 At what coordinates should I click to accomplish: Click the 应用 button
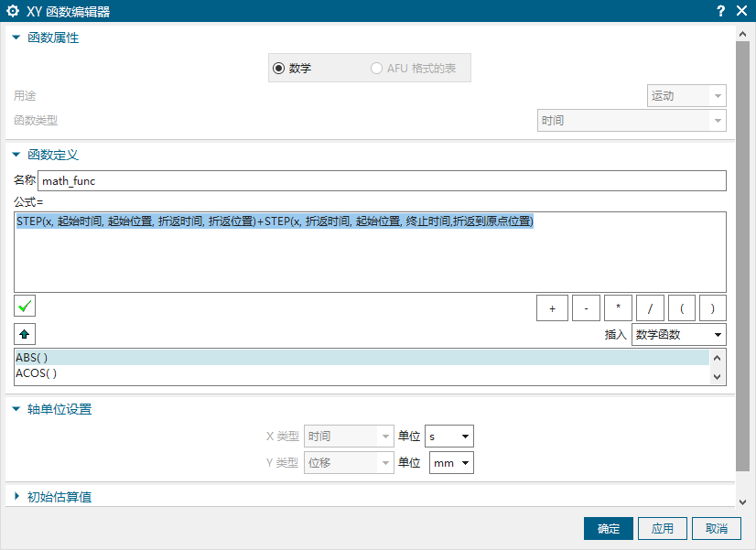coord(662,529)
